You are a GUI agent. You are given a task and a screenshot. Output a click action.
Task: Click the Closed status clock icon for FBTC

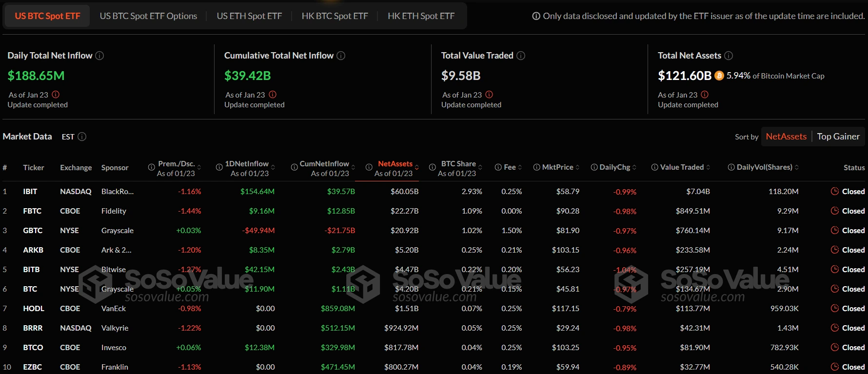(835, 211)
